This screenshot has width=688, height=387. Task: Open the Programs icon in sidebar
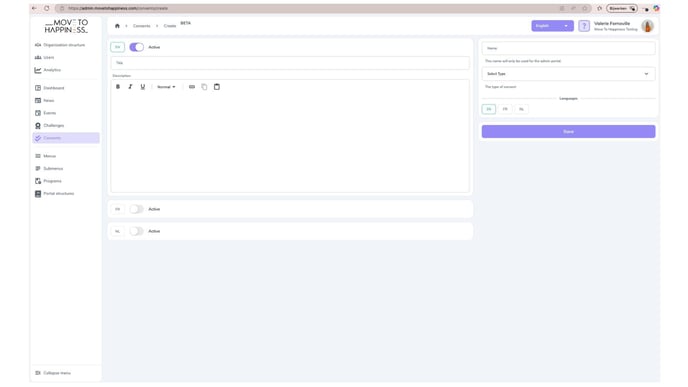pyautogui.click(x=38, y=181)
